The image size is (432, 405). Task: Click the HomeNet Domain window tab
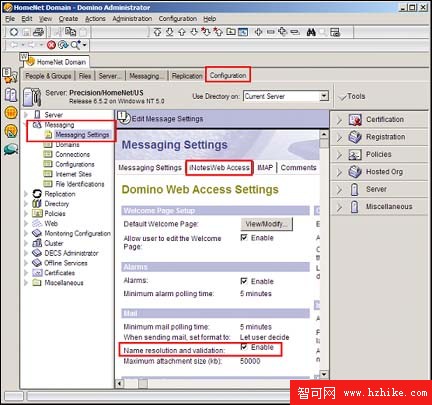[x=57, y=62]
